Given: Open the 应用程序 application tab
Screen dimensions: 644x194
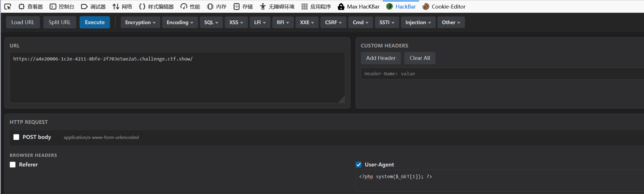Looking at the screenshot, I should pyautogui.click(x=316, y=7).
